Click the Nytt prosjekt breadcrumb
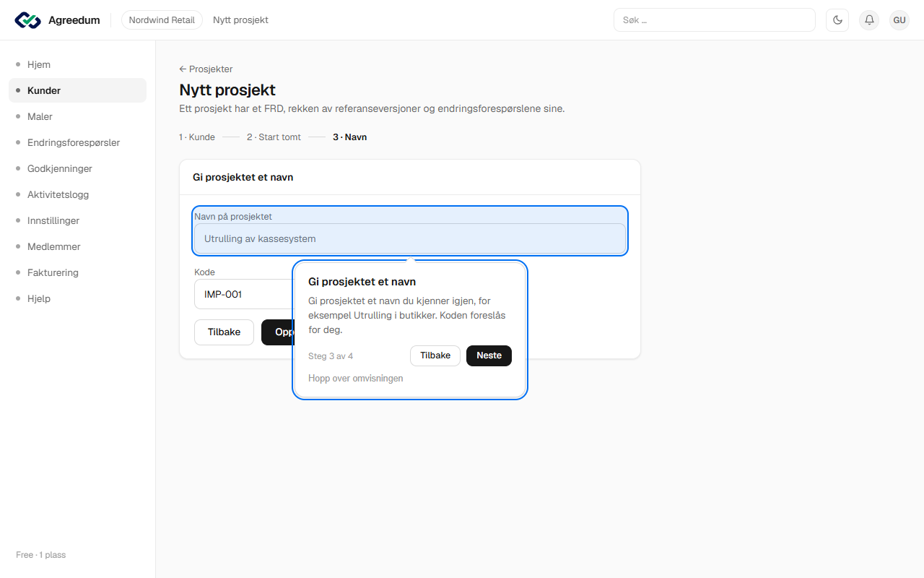Screen dimensions: 924x578 tap(240, 20)
